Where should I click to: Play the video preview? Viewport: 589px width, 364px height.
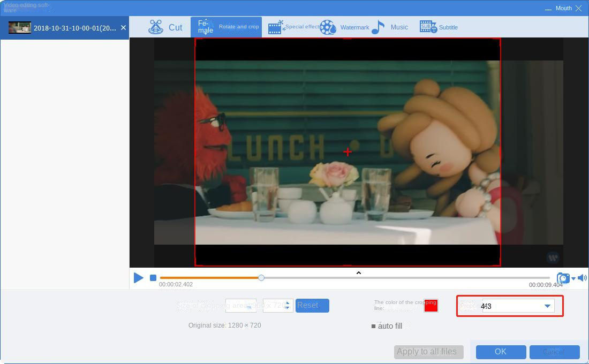(x=138, y=278)
